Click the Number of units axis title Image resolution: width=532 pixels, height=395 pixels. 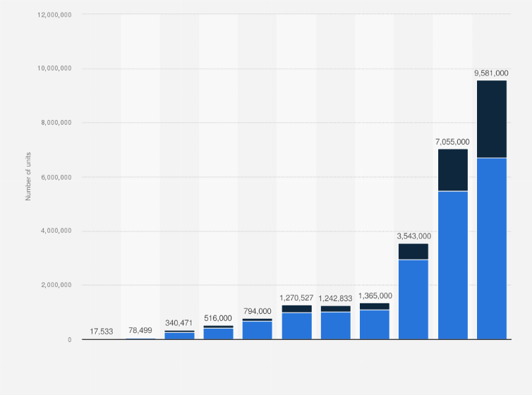(28, 176)
